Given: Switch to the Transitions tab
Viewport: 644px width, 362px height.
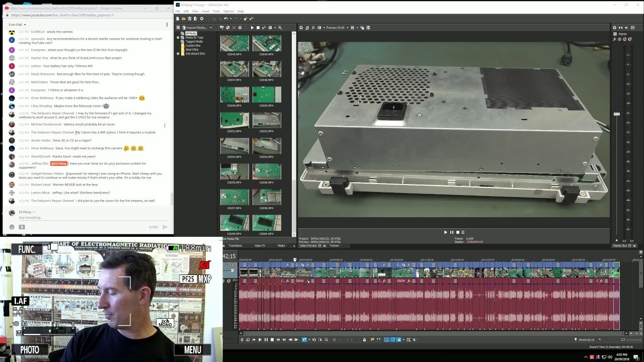Looking at the screenshot, I should point(235,245).
